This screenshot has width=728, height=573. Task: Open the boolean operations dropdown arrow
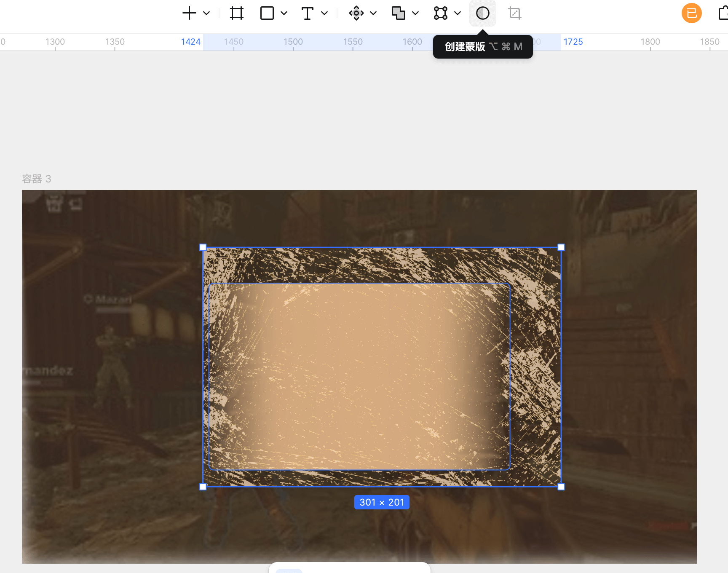(x=415, y=13)
